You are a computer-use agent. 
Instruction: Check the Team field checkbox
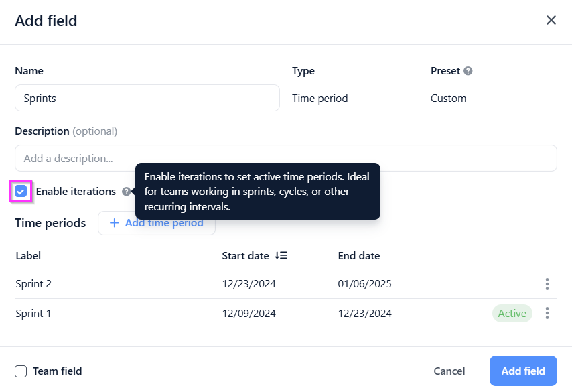[21, 371]
